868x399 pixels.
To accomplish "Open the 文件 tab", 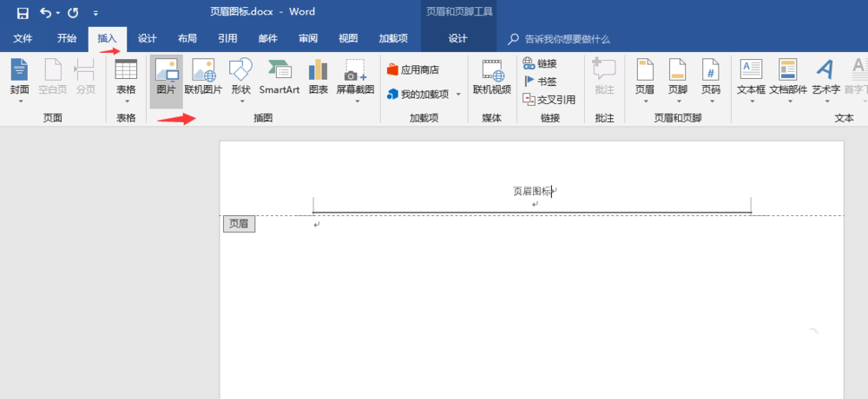I will pos(23,38).
